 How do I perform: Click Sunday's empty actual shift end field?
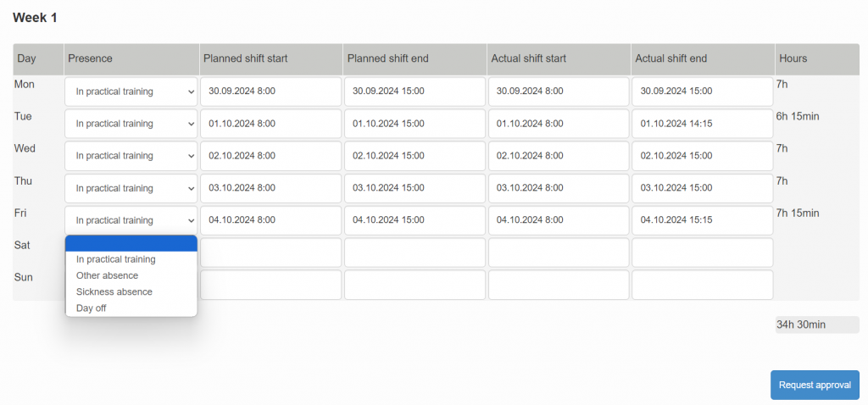703,285
